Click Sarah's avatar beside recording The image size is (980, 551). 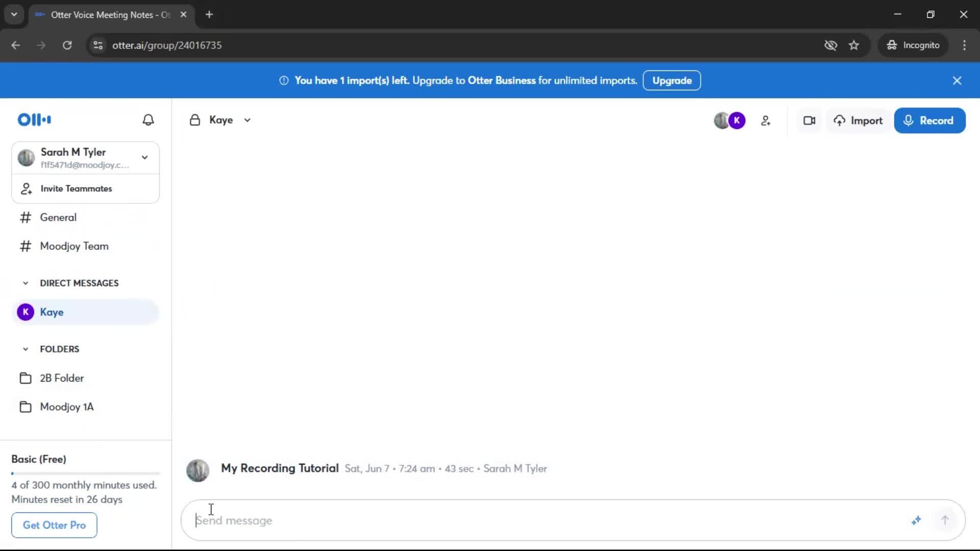click(198, 471)
